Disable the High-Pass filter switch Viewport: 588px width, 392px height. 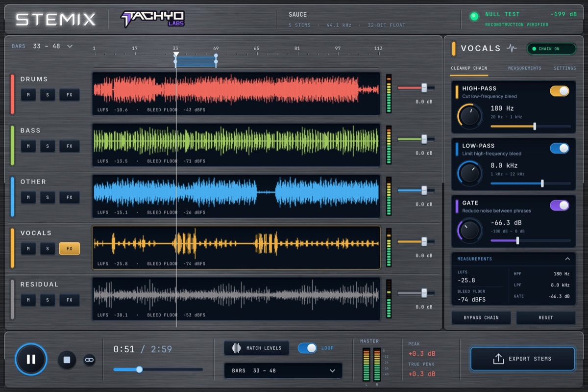click(560, 91)
